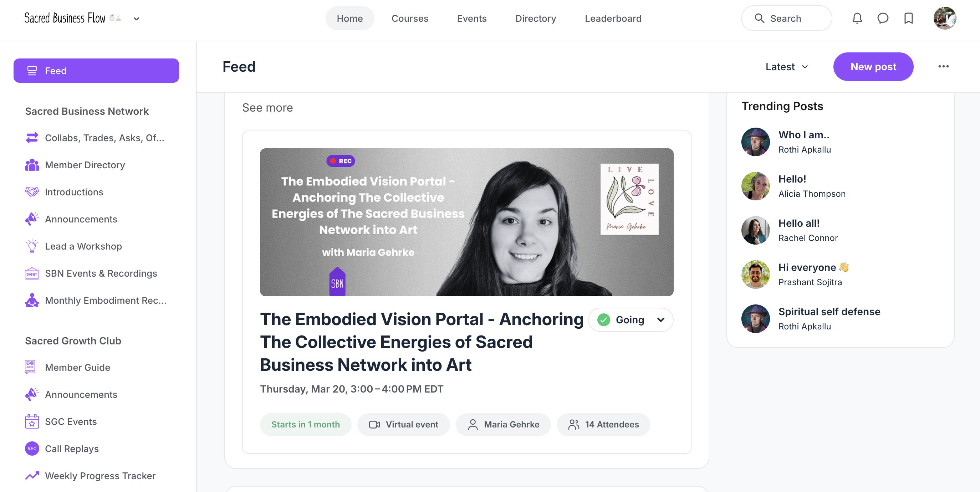Click the Search field
Image resolution: width=980 pixels, height=492 pixels.
pyautogui.click(x=786, y=18)
